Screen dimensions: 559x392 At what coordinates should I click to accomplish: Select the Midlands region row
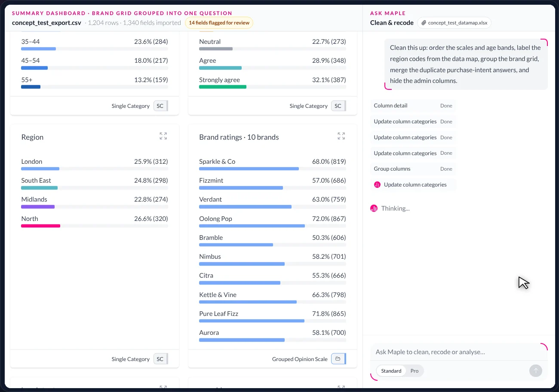point(95,202)
